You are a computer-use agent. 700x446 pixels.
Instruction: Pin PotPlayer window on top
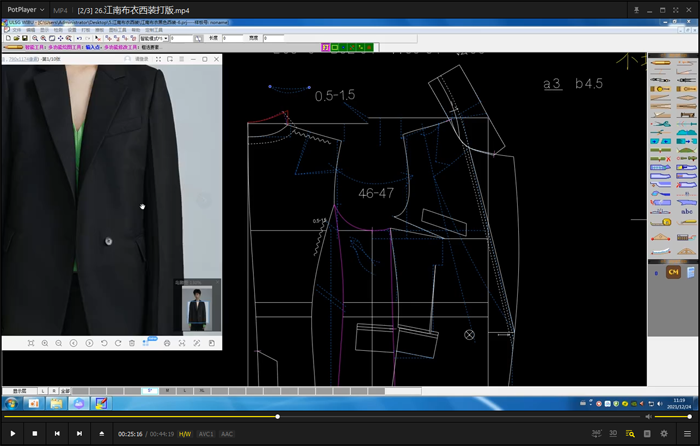tap(637, 10)
